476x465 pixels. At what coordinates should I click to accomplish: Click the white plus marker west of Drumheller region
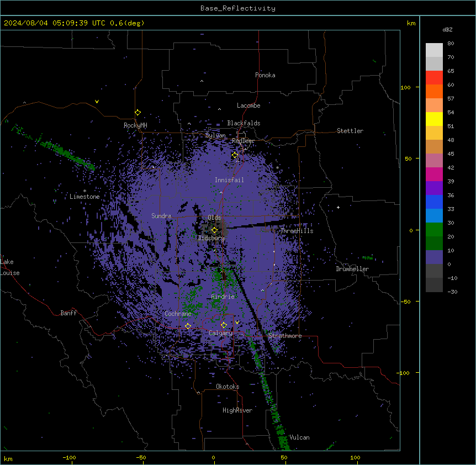338,207
